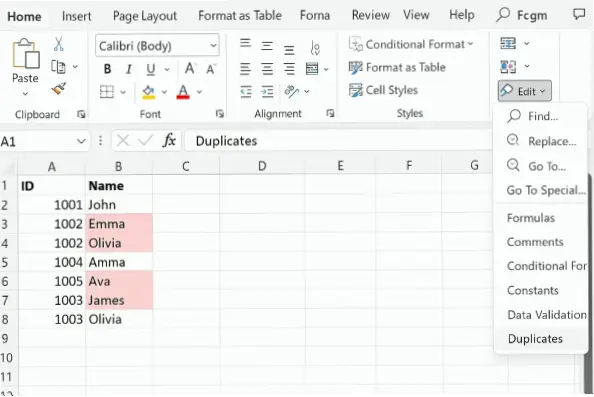The image size is (594, 397).
Task: Open the Edit dropdown button
Action: (525, 91)
